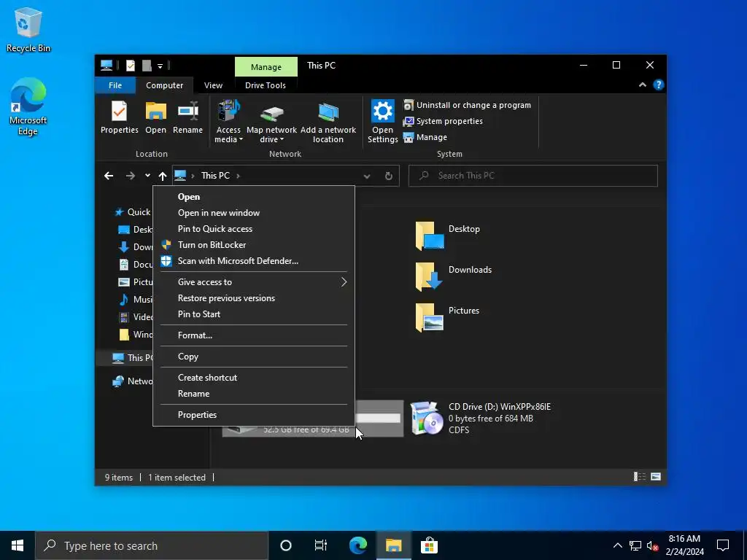Open Customize Quick Access Toolbar dropdown
This screenshot has height=560, width=747.
click(x=160, y=66)
